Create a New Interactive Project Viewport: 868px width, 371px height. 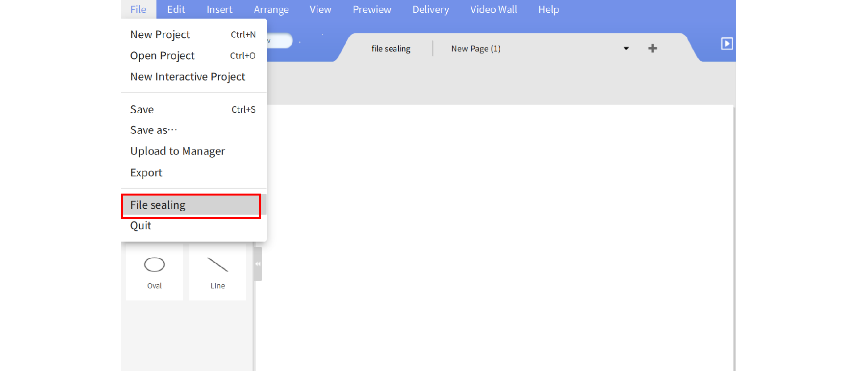[187, 77]
